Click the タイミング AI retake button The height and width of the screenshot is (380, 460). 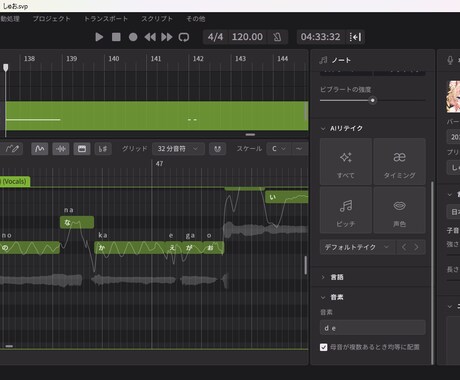coord(399,162)
